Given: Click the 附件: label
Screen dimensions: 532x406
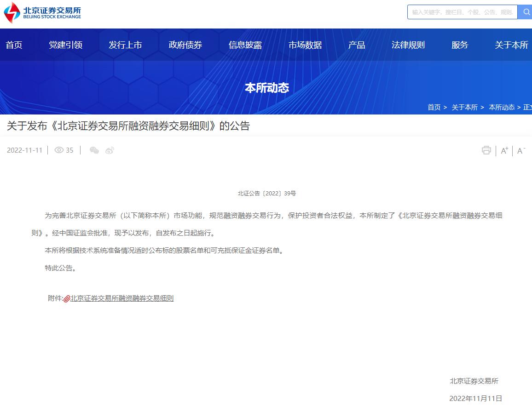Looking at the screenshot, I should tap(55, 298).
